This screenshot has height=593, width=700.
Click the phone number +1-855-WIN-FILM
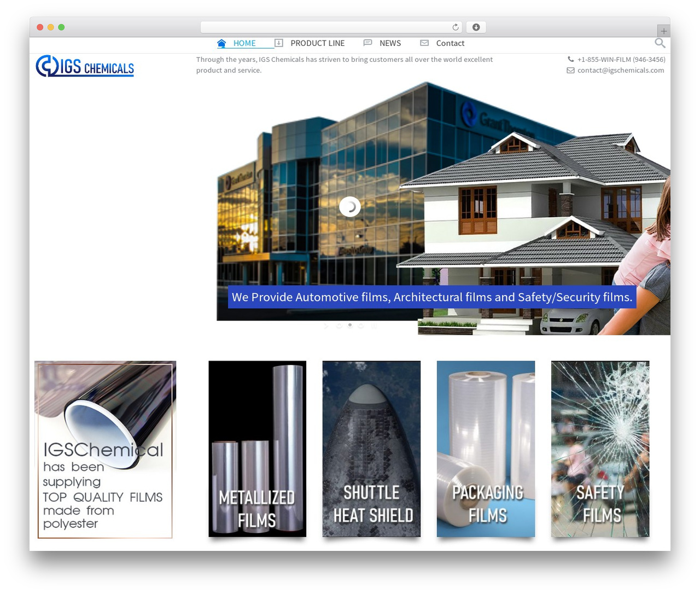coord(621,59)
